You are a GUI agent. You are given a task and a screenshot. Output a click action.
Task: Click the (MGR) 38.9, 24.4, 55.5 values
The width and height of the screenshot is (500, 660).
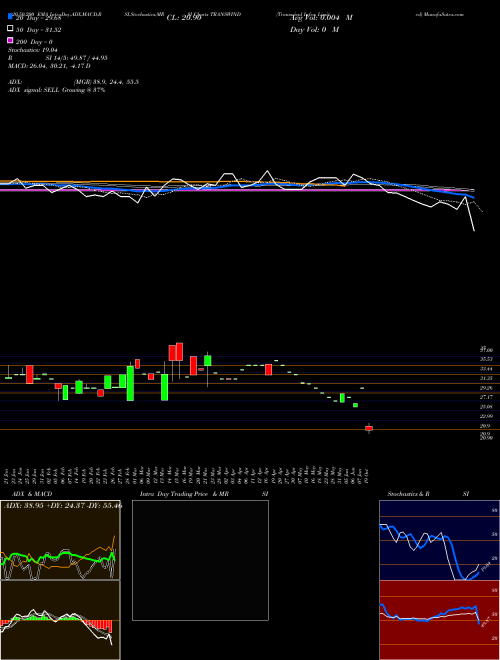106,82
